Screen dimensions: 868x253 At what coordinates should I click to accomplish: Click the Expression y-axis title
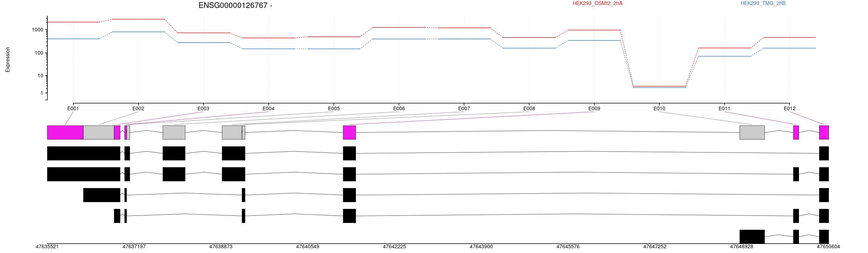[8, 60]
